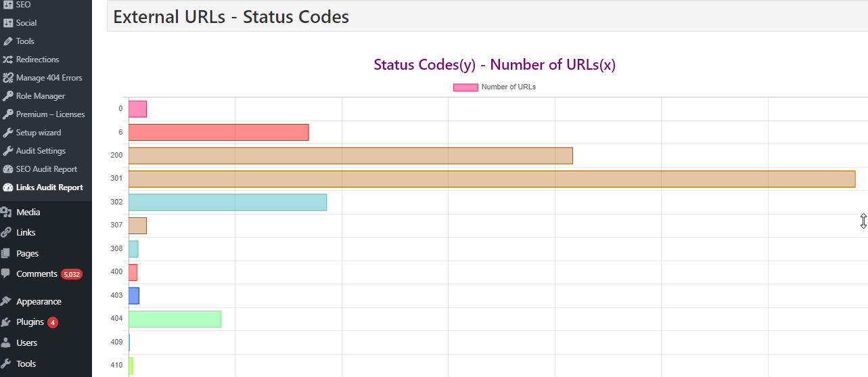Click the longest bar, status 301
868x377 pixels.
[x=492, y=179]
